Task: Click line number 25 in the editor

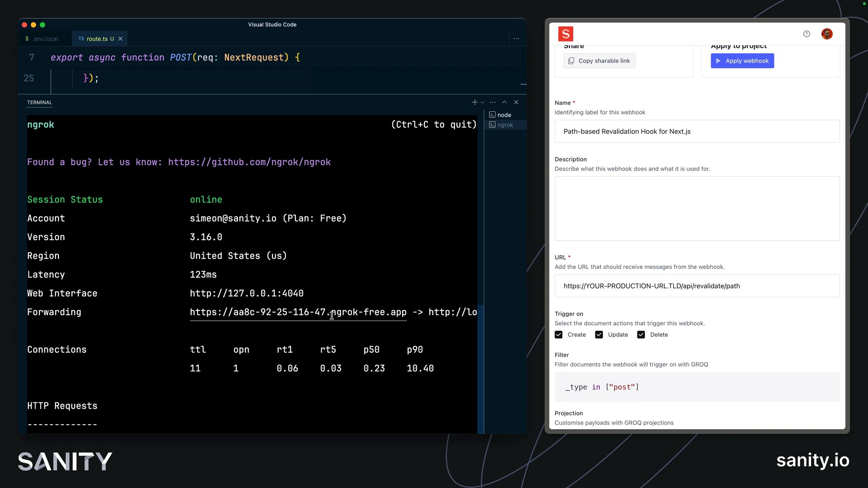Action: pos(29,78)
